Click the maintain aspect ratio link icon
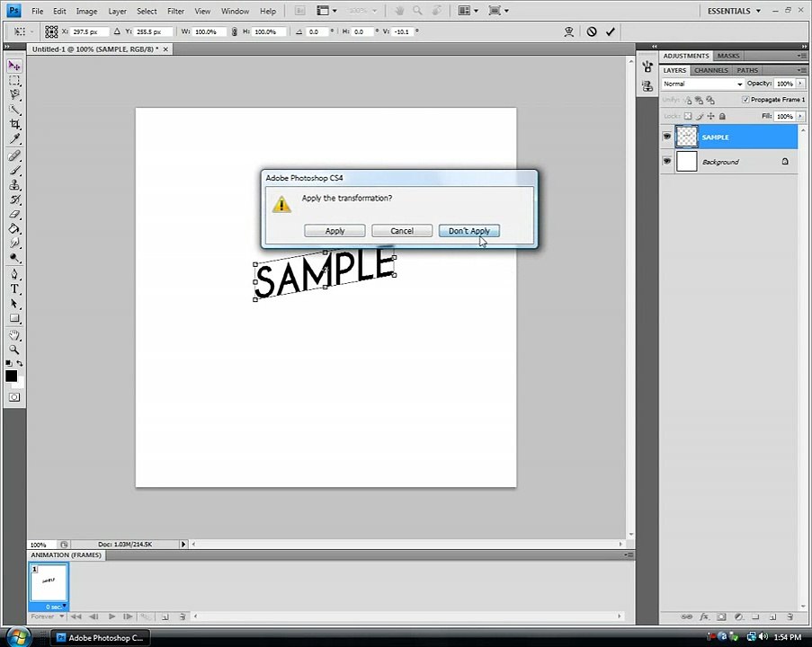This screenshot has height=647, width=812. point(235,31)
